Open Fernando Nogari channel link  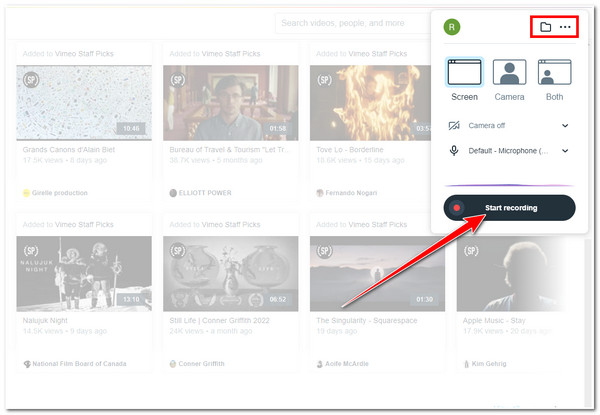(351, 193)
